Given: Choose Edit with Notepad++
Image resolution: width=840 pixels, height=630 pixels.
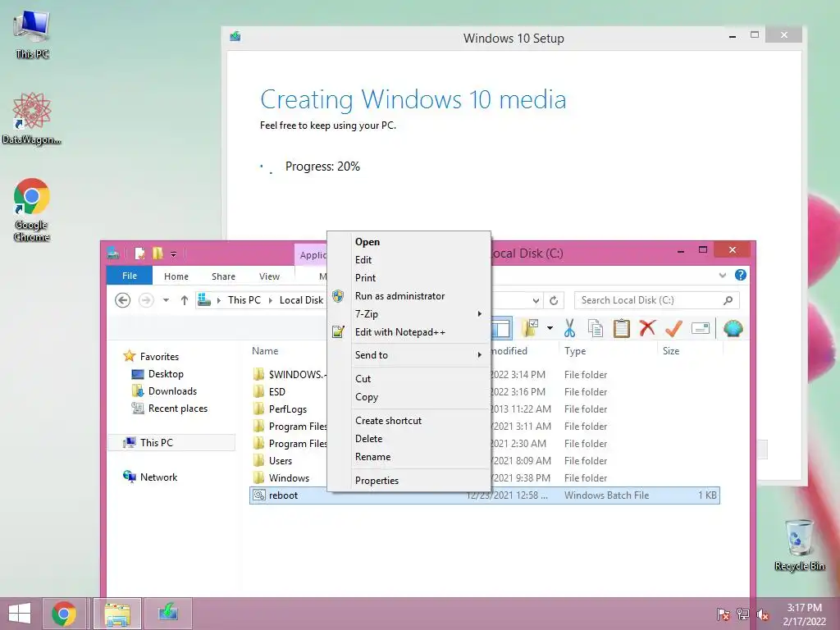Looking at the screenshot, I should pos(409,332).
